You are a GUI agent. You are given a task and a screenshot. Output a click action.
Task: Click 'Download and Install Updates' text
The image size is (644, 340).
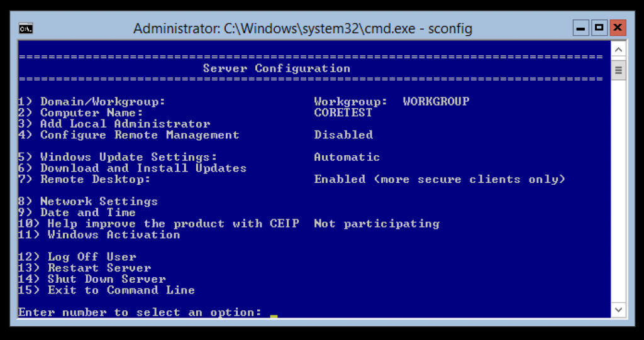pyautogui.click(x=143, y=168)
